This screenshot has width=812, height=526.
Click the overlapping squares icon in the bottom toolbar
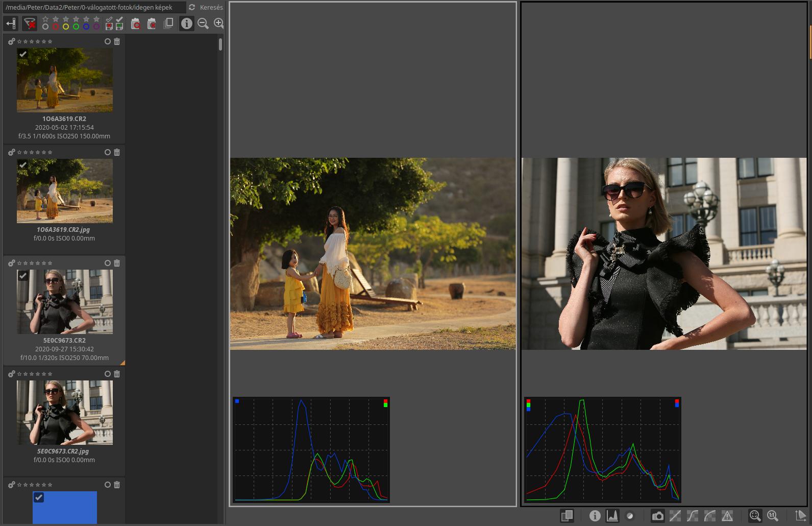567,516
